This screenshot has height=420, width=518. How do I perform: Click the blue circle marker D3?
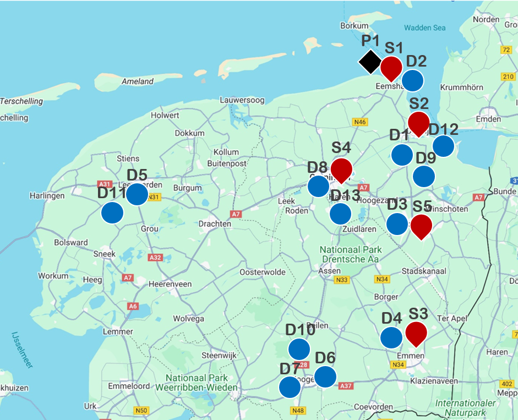397,224
